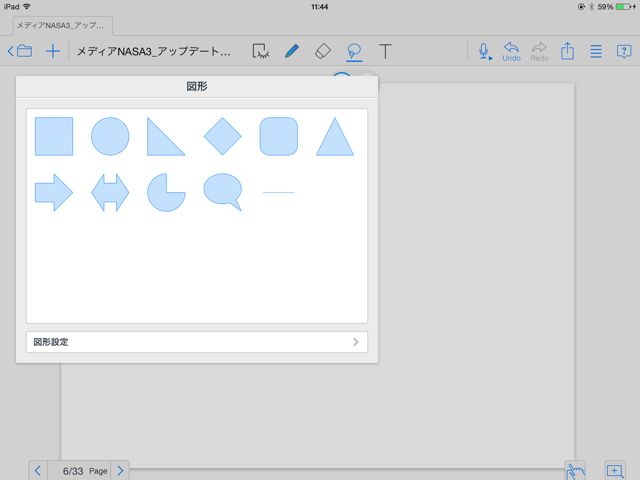Start recording with the microphone icon
This screenshot has width=640, height=480.
pyautogui.click(x=484, y=52)
